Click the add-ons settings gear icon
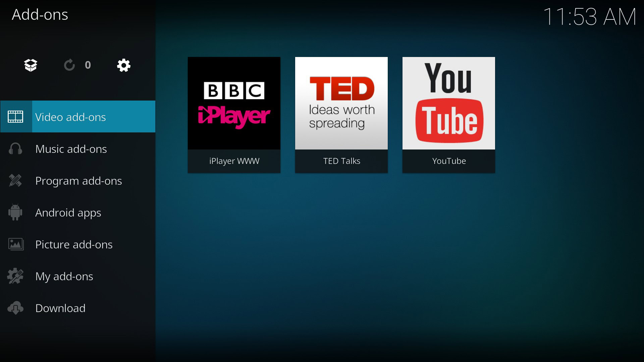The image size is (644, 362). tap(123, 65)
